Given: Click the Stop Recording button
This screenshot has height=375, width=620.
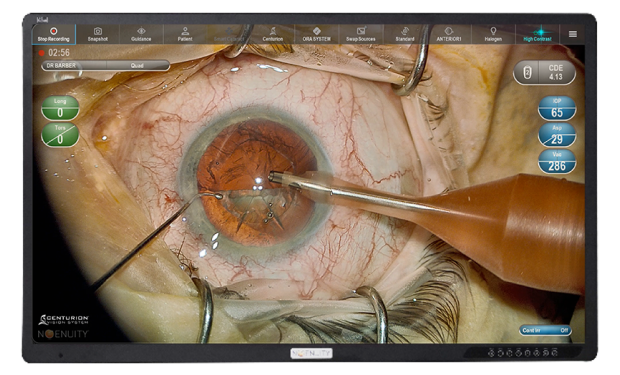Looking at the screenshot, I should point(53,34).
